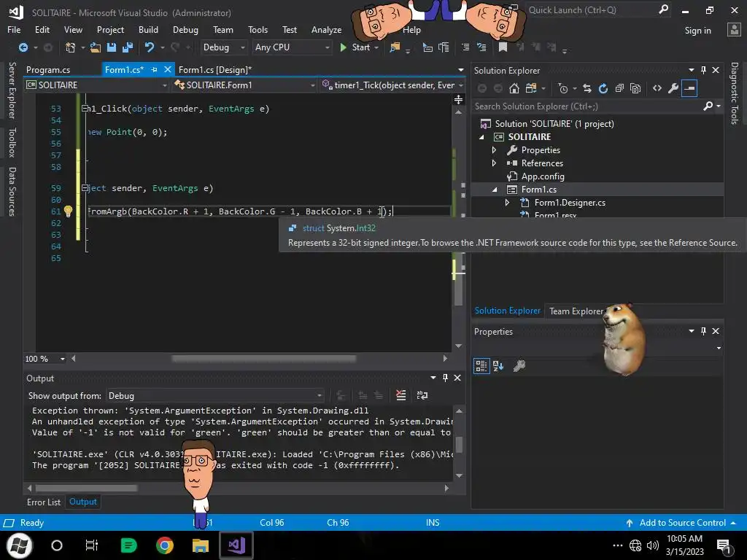
Task: Sync with Active Document in Solution Explorer
Action: point(587,88)
